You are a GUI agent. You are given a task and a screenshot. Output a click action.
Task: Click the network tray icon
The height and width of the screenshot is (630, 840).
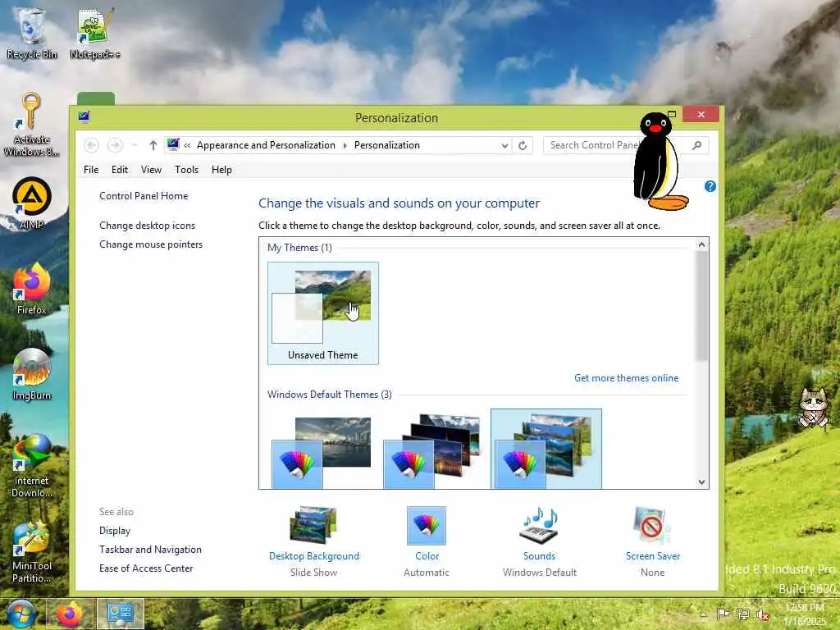(x=742, y=614)
